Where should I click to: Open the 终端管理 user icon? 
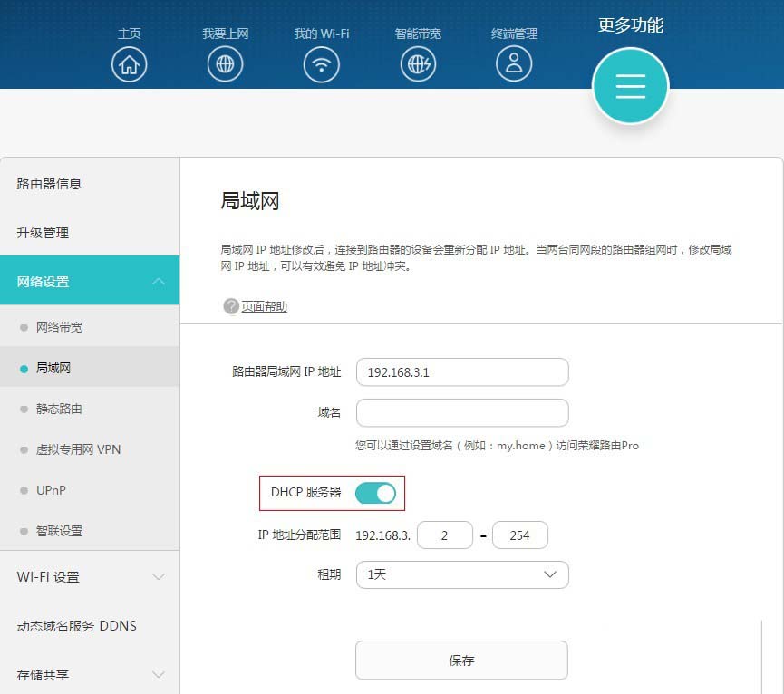(514, 63)
